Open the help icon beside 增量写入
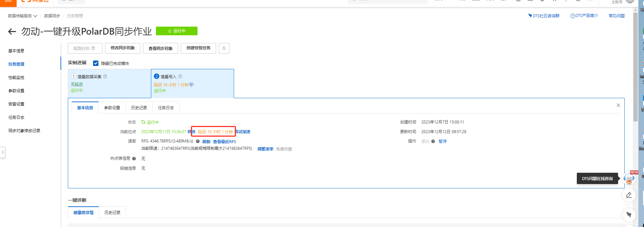Screen dimensions: 644x227 pos(180,77)
